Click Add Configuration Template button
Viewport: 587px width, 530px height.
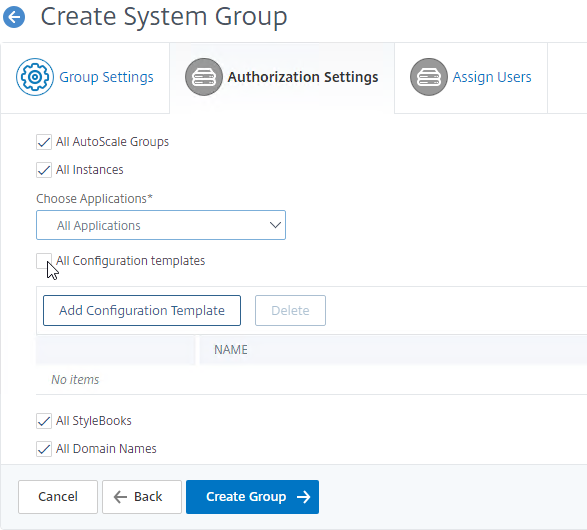[142, 311]
